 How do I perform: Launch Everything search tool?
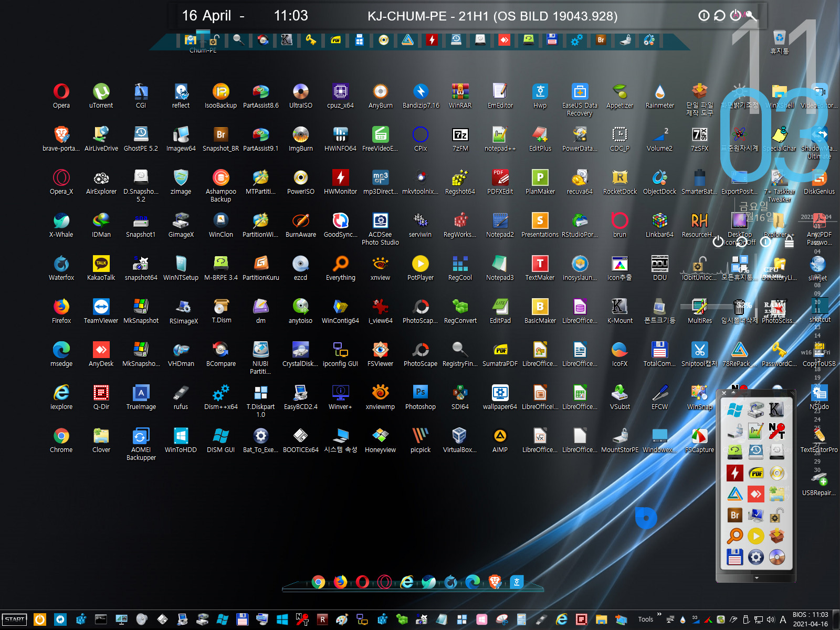[341, 268]
